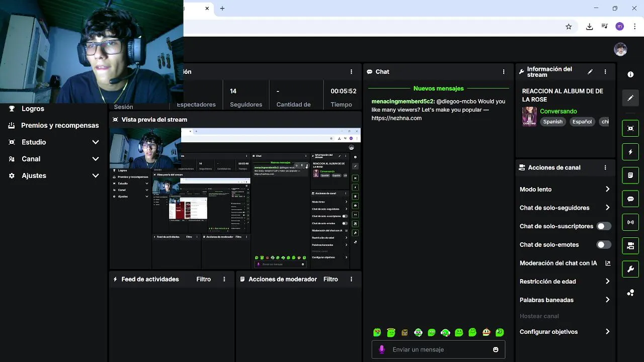
Task: Open Restricción de edad options
Action: [x=565, y=282]
